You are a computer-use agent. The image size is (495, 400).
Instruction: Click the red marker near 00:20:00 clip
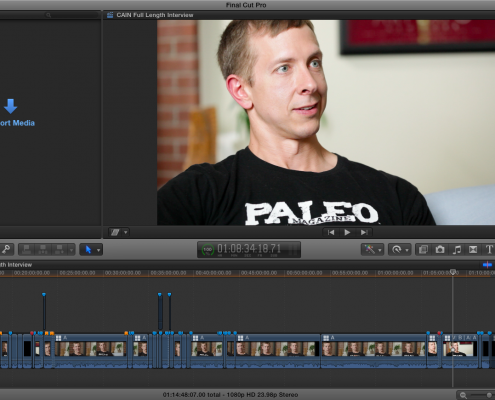[32, 333]
